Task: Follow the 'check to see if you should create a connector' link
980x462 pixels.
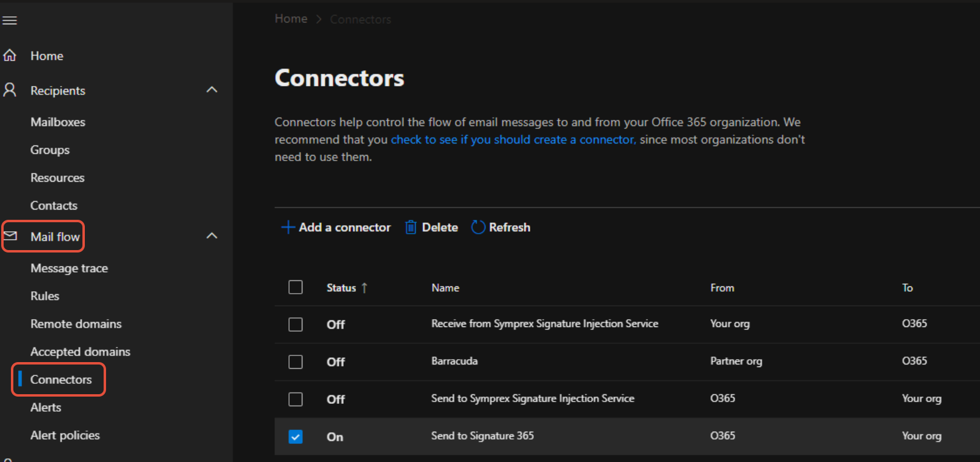Action: (513, 139)
